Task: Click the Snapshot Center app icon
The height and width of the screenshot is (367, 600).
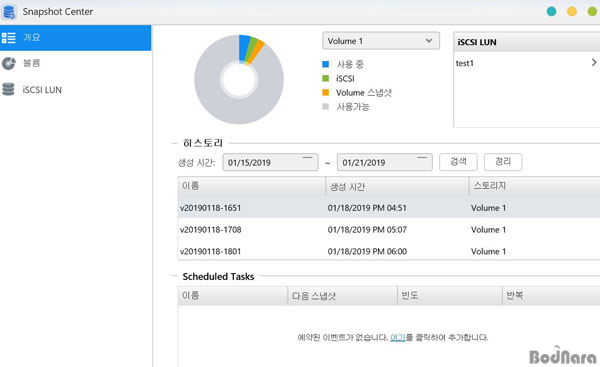Action: [x=9, y=11]
